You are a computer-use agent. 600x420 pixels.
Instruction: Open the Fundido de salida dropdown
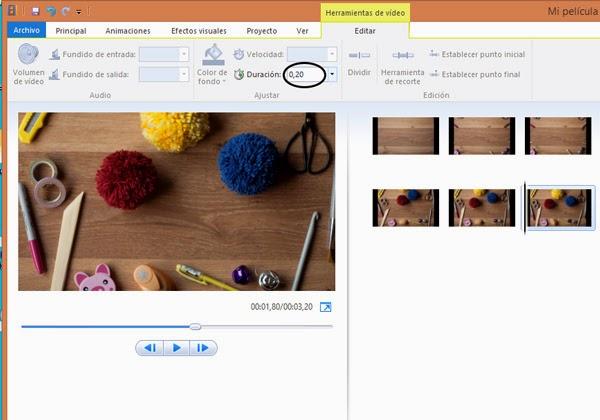click(184, 74)
